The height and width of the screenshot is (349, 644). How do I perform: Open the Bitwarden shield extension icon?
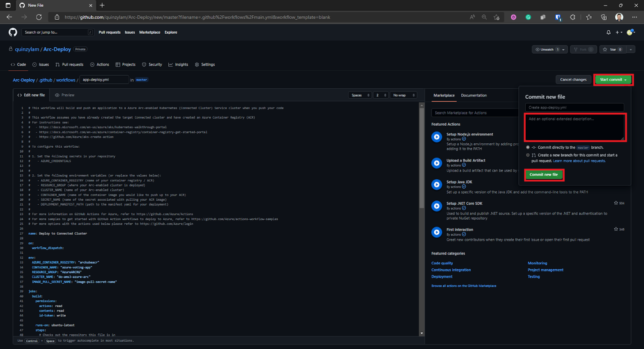click(x=558, y=17)
